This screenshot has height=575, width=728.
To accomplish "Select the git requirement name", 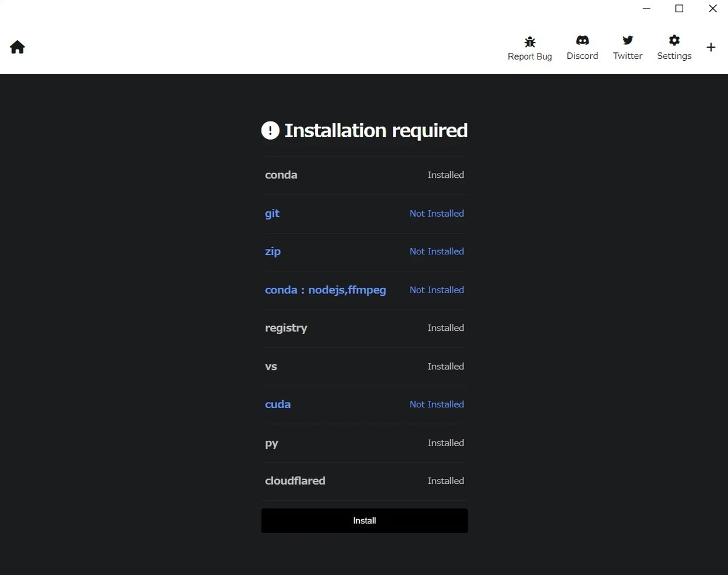I will click(272, 214).
